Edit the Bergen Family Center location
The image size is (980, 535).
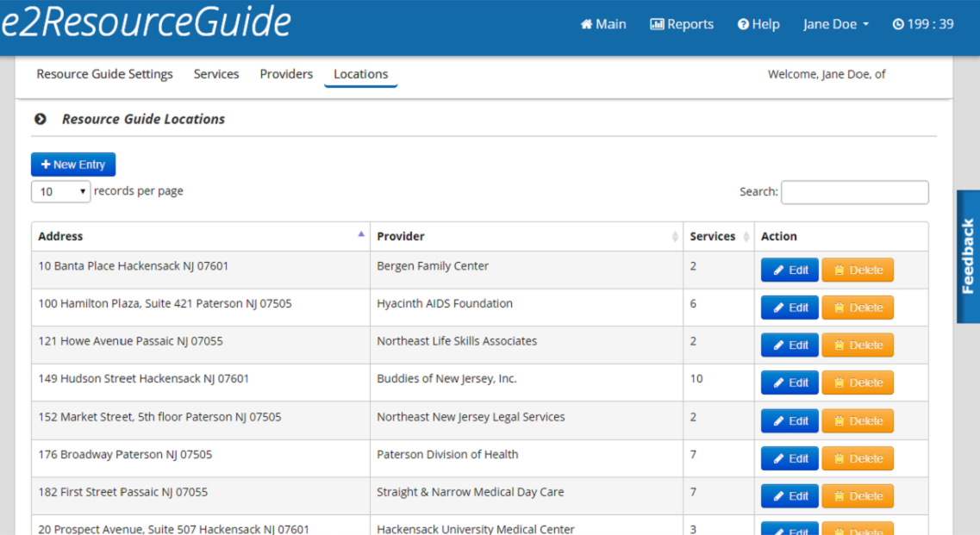tap(790, 270)
